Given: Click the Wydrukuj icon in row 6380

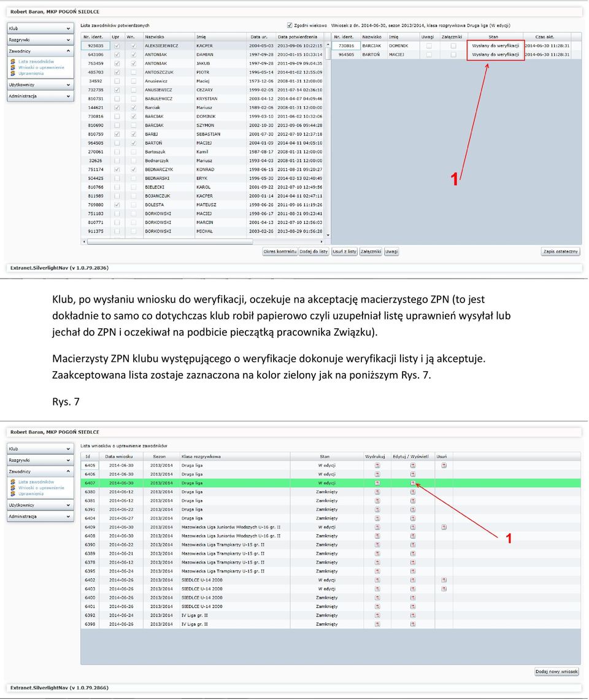Looking at the screenshot, I should pos(377,491).
